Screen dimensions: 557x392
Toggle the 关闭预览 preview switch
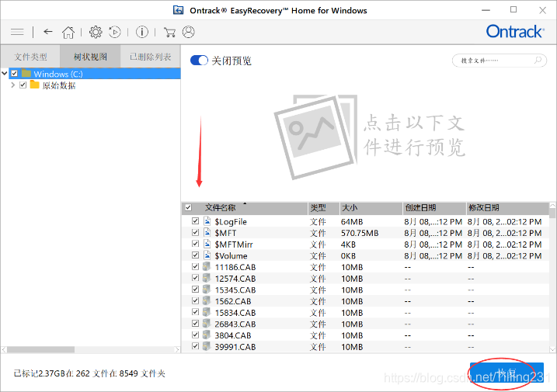click(x=199, y=61)
